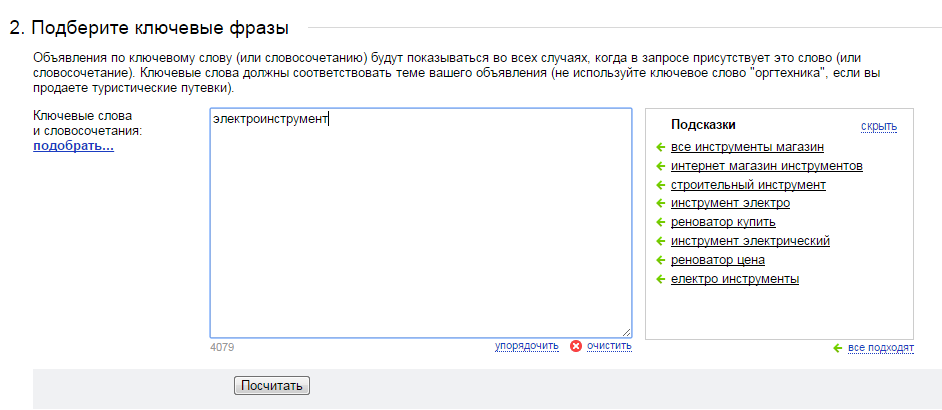942x410 pixels.
Task: Click arrow icon beside "инструмент электрический"
Action: point(660,241)
